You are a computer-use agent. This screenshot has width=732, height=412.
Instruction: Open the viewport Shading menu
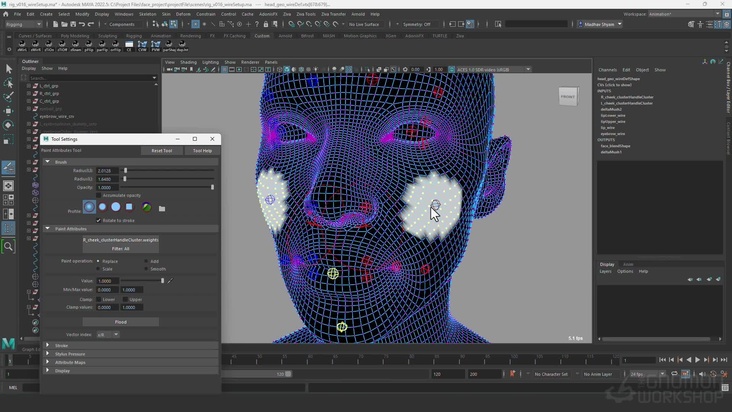pyautogui.click(x=188, y=62)
